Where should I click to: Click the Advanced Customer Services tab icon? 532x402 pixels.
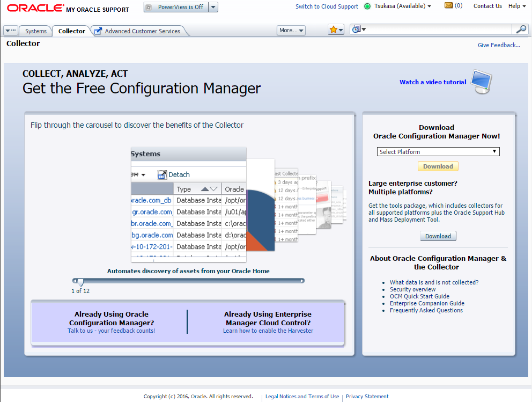pyautogui.click(x=98, y=31)
